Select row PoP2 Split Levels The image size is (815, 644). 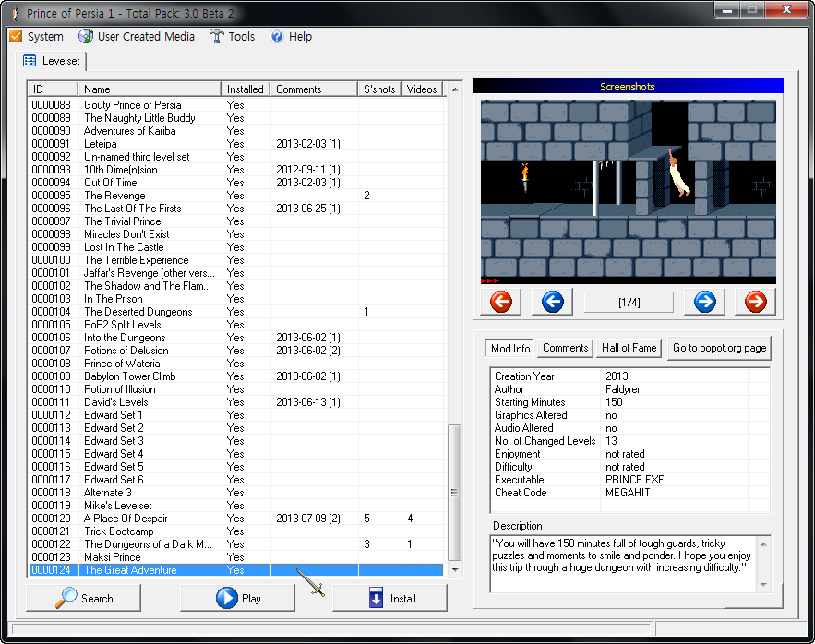click(235, 325)
